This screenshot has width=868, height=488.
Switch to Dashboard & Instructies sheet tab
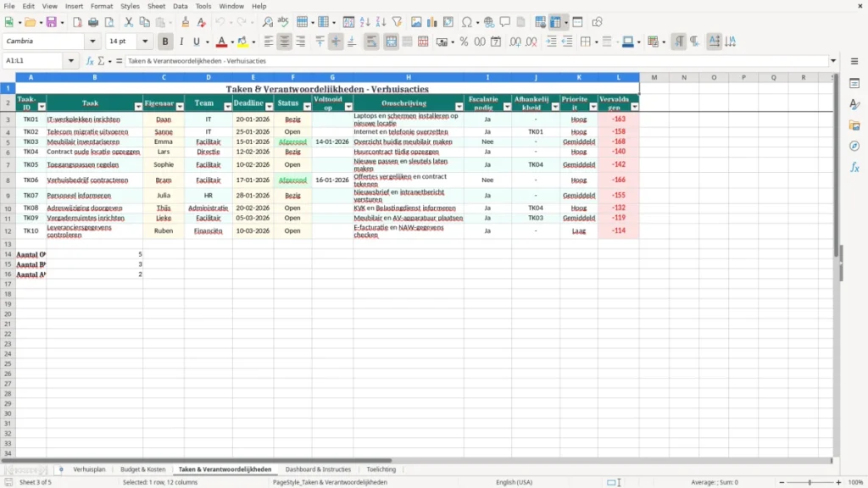(x=318, y=469)
